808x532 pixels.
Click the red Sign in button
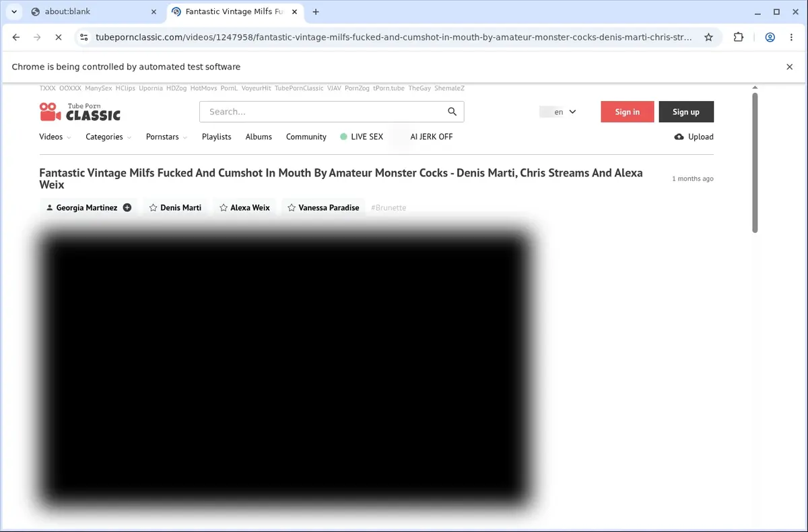627,112
